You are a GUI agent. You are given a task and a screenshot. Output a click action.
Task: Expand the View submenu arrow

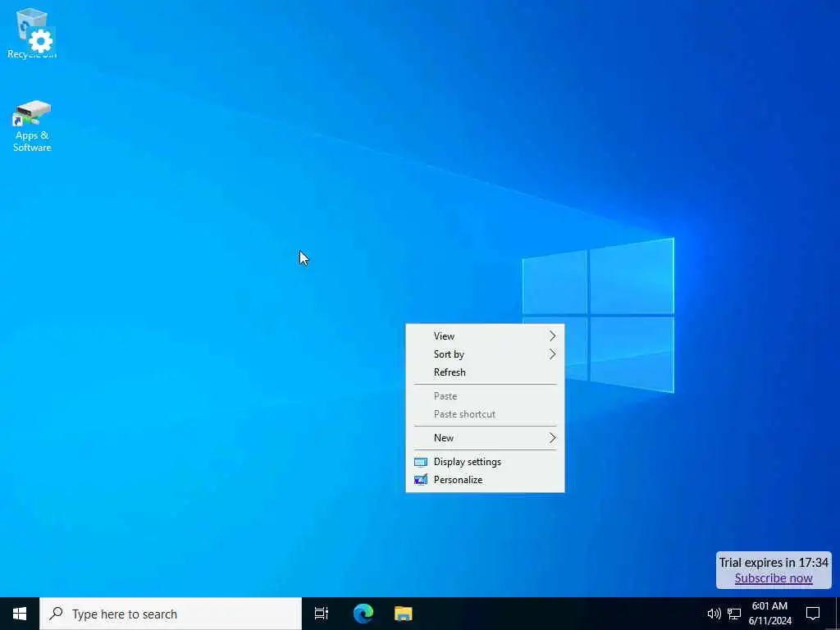point(552,336)
